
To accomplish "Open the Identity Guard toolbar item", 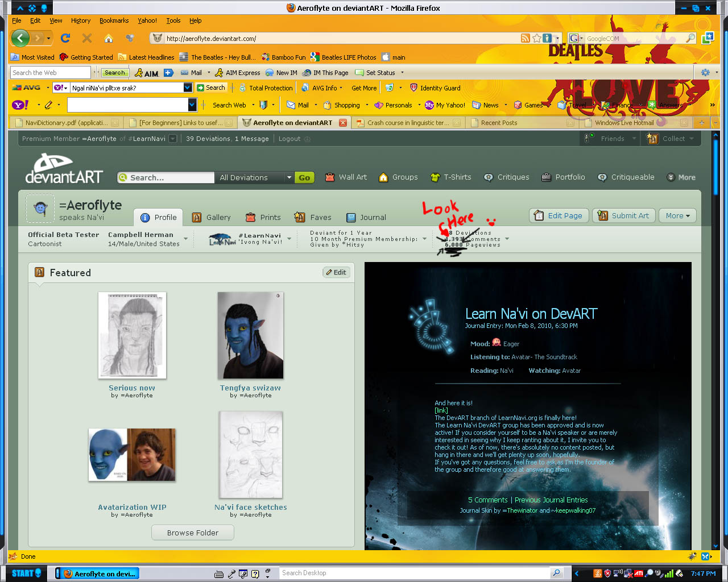I will 435,88.
